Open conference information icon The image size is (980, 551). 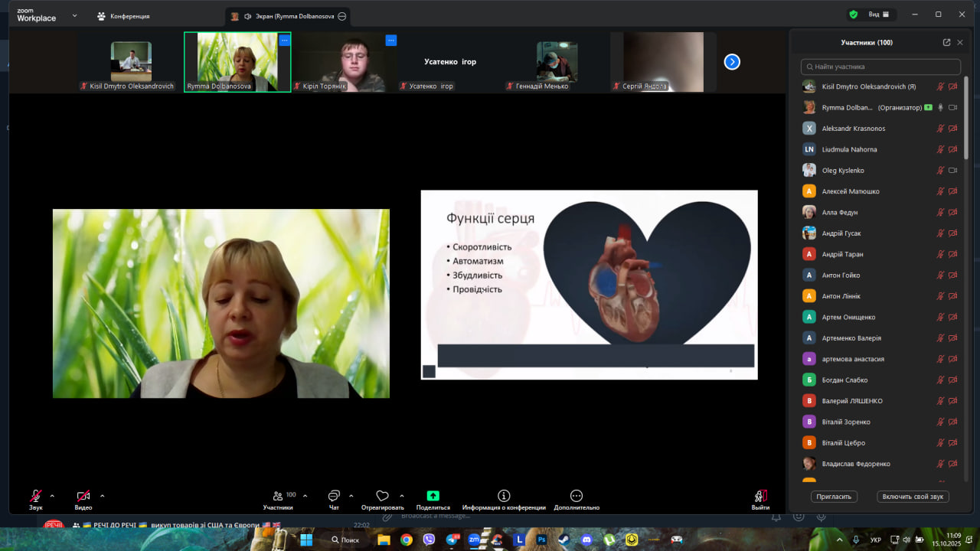[x=504, y=496]
